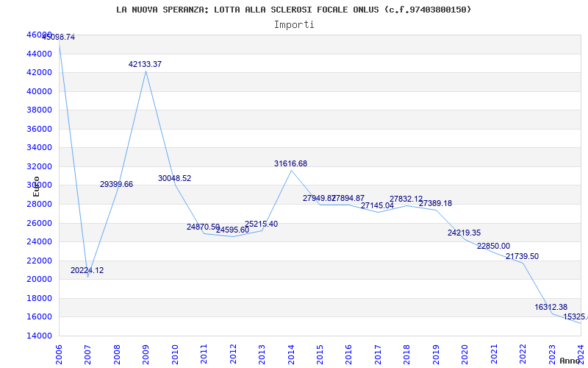Click x-axis year label 2018

click(407, 355)
